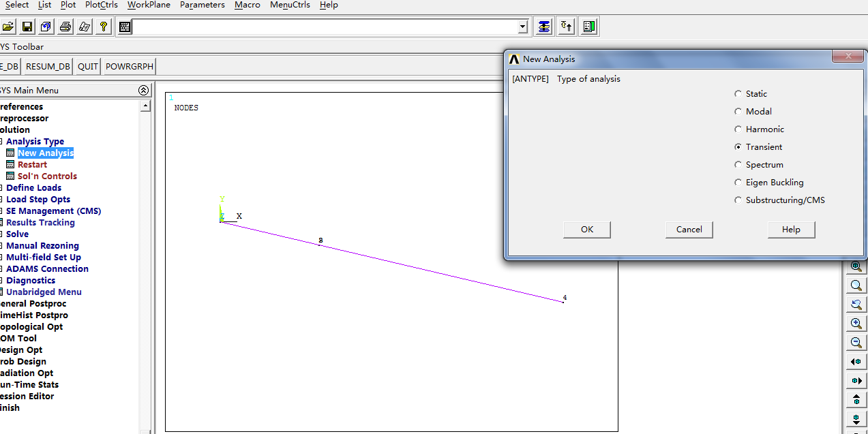The image size is (868, 434).
Task: Pan model down with down-arrow cube icon
Action: (856, 419)
